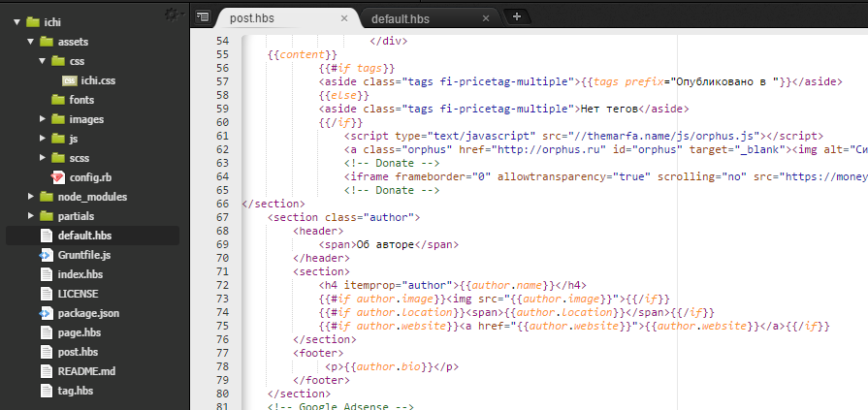Click the http://orphus.ru href value
This screenshot has height=410, width=868.
click(552, 149)
